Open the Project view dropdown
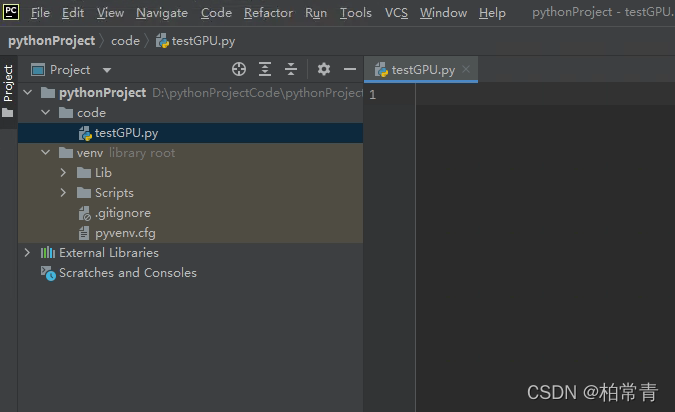 point(107,70)
